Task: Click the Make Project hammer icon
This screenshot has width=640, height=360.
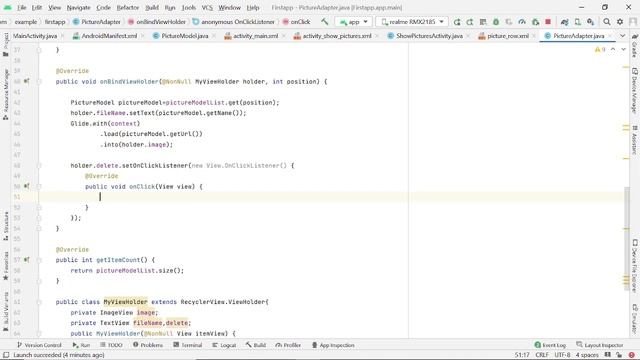Action: tap(324, 22)
